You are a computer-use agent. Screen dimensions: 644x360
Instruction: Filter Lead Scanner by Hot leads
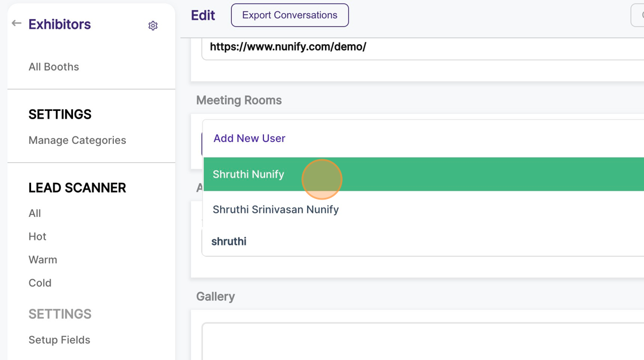(x=37, y=236)
